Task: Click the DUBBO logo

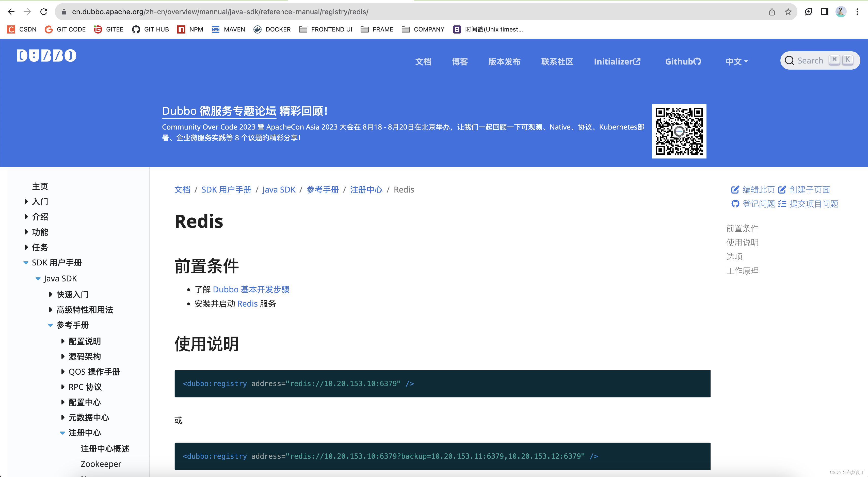Action: pyautogui.click(x=46, y=55)
